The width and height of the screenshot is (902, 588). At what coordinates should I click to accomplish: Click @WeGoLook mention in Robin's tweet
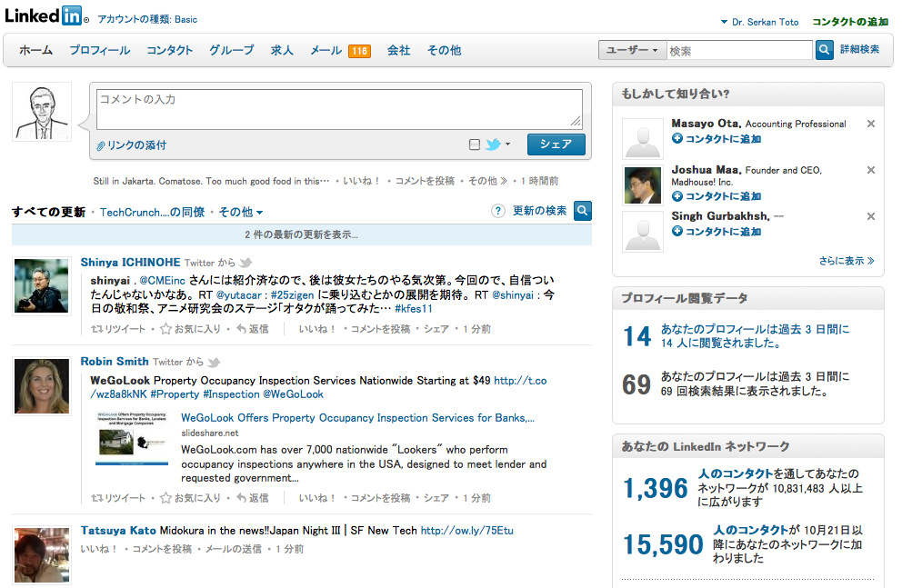(x=294, y=394)
